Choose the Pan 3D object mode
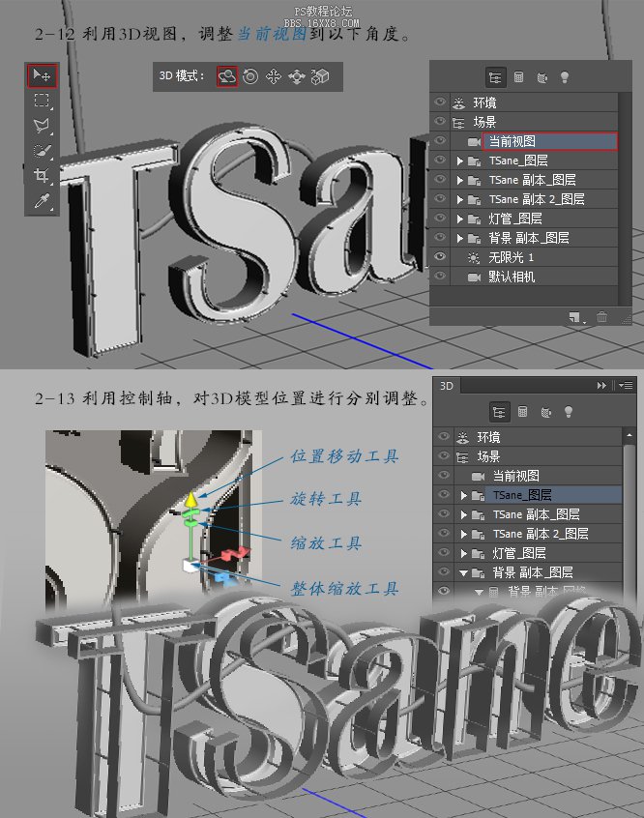The height and width of the screenshot is (818, 644). 274,76
